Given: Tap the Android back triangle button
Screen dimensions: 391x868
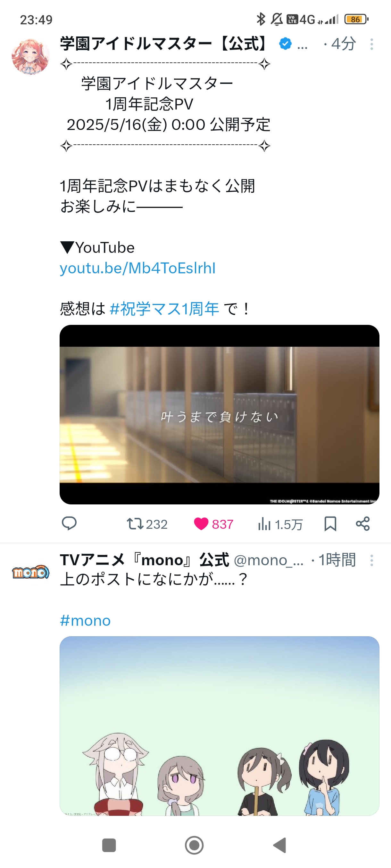Looking at the screenshot, I should (280, 845).
